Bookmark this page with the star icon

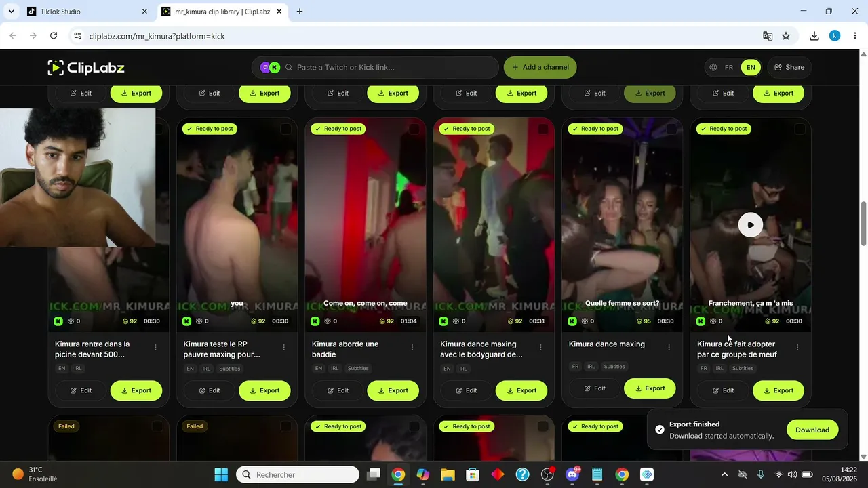[x=786, y=36]
